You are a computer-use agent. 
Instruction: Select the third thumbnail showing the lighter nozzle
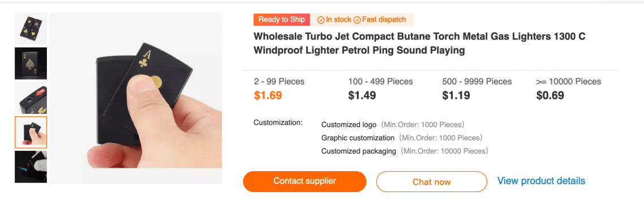click(31, 98)
